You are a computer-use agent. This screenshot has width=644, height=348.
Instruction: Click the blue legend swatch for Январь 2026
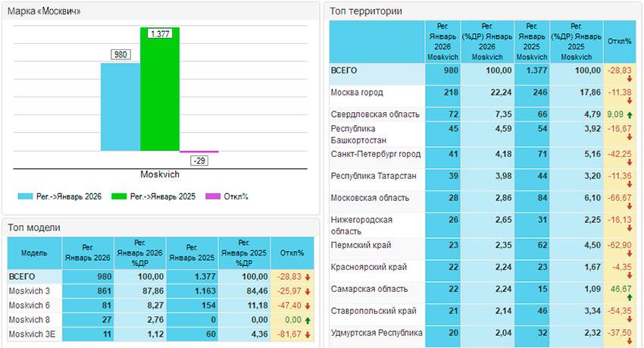click(x=25, y=196)
